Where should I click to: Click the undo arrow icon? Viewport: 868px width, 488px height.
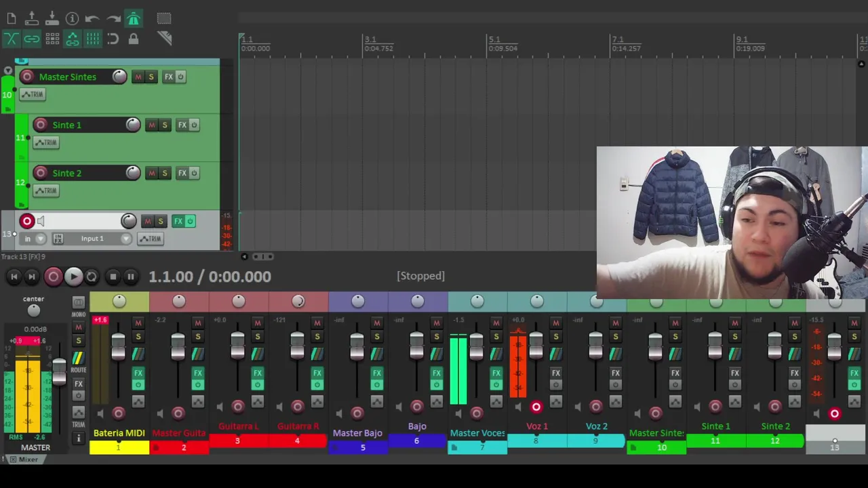(92, 18)
